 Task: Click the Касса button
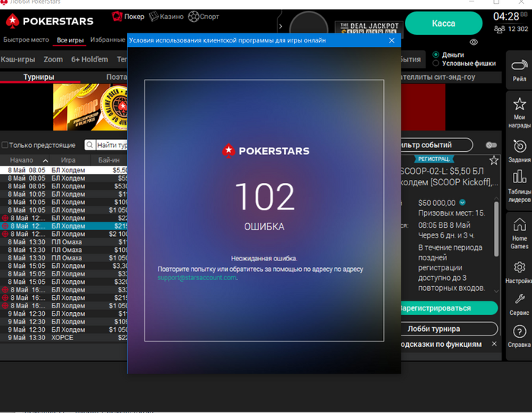[443, 24]
